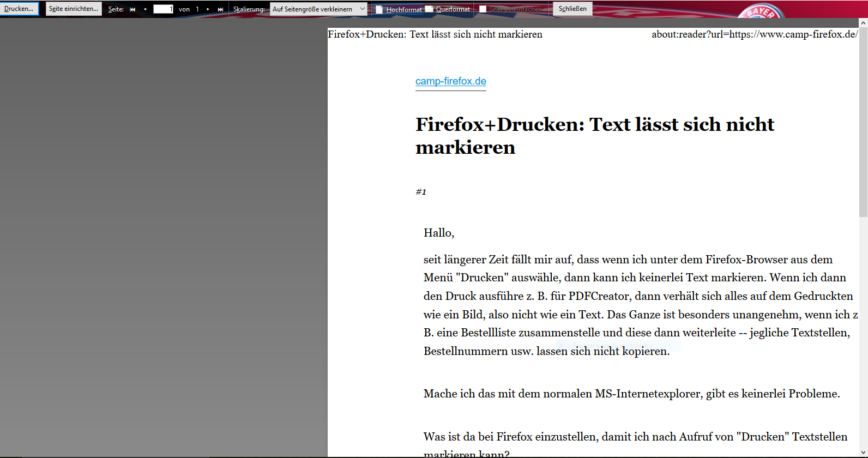
Task: Click the post number '#1'
Action: click(x=421, y=192)
